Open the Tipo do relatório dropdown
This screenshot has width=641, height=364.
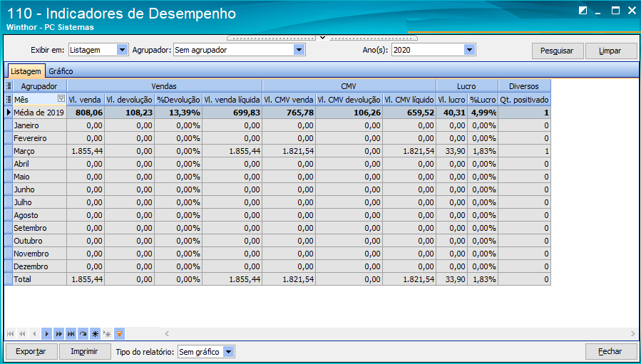tap(229, 352)
